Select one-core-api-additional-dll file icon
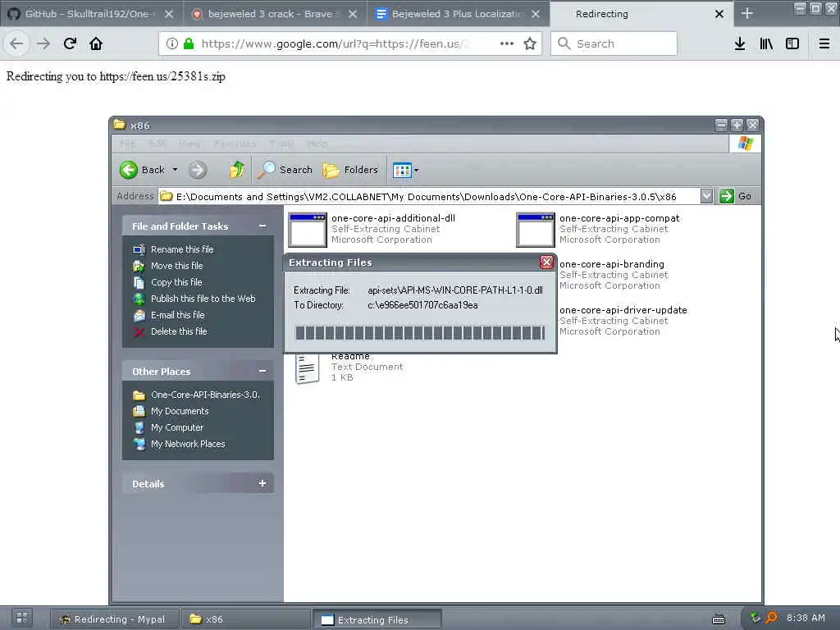The width and height of the screenshot is (840, 630). (308, 230)
